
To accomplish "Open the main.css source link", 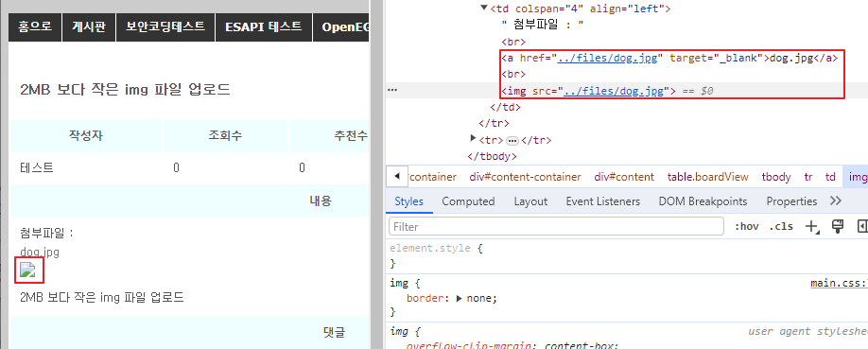I will 840,283.
